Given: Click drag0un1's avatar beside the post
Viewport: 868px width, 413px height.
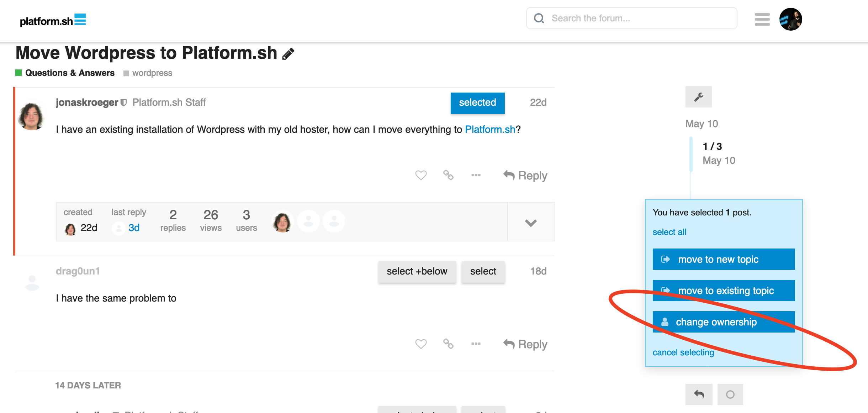Looking at the screenshot, I should coord(32,283).
